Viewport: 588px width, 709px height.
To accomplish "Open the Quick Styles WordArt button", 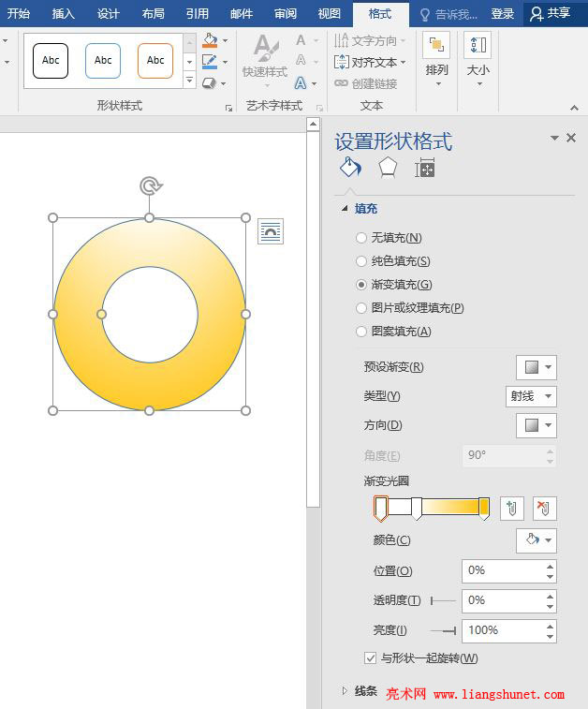I will tap(265, 61).
